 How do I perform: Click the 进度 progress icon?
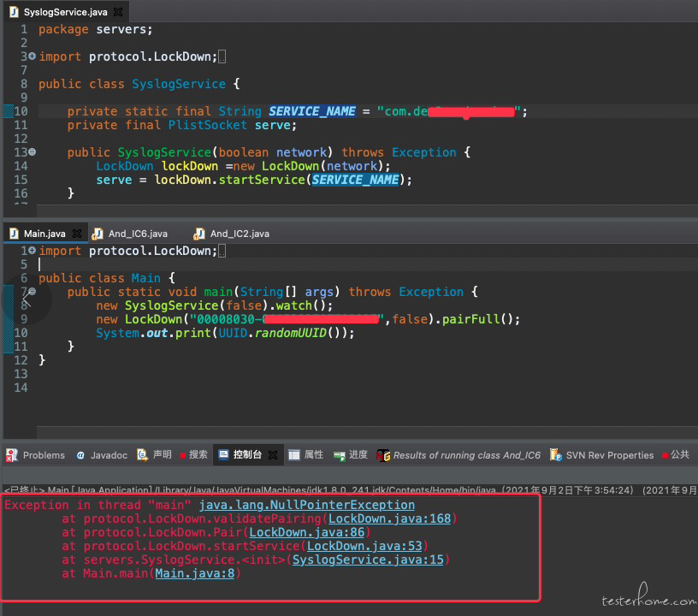pyautogui.click(x=340, y=456)
